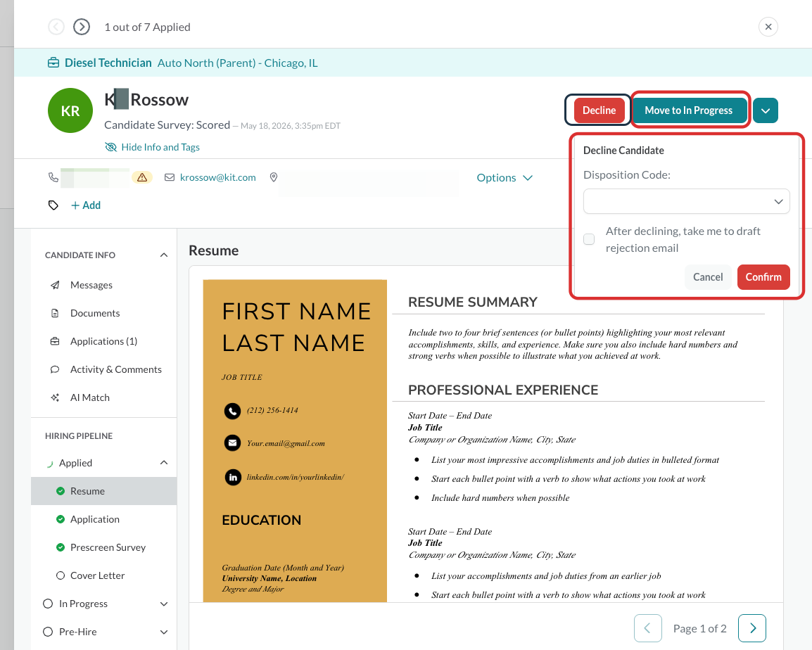Click the phone icon
Image resolution: width=812 pixels, height=650 pixels.
[x=53, y=177]
